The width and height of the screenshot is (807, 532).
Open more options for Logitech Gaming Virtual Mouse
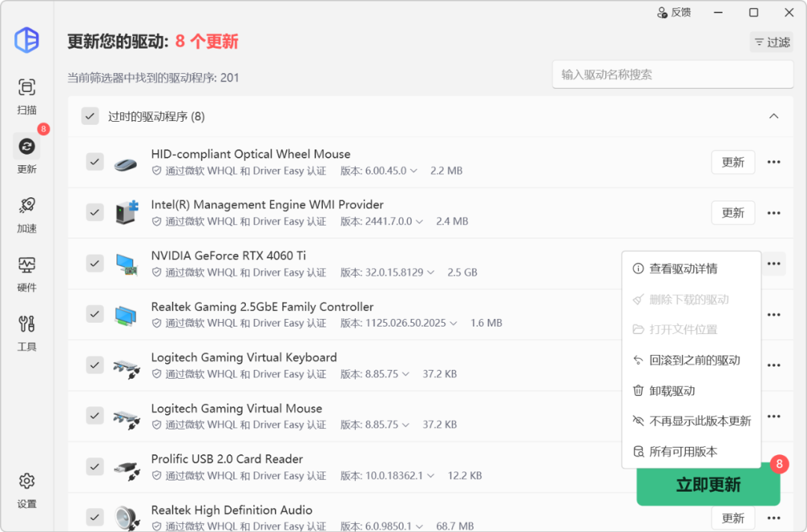(x=773, y=416)
